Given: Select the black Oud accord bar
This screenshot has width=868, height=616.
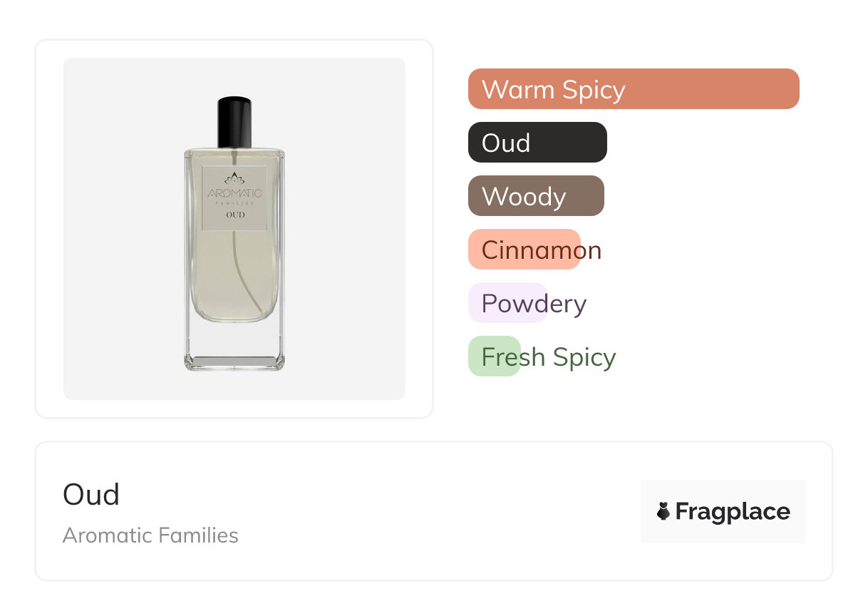Looking at the screenshot, I should tap(537, 143).
